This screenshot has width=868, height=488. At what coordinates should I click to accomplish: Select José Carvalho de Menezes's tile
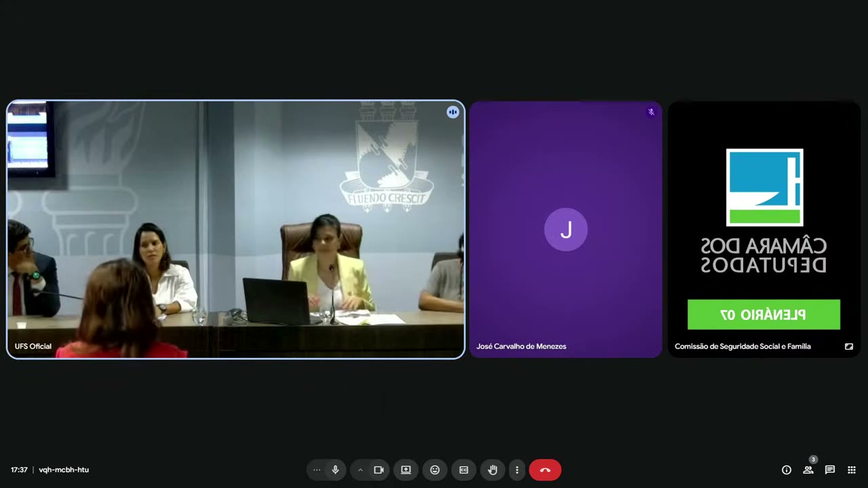[x=566, y=230]
